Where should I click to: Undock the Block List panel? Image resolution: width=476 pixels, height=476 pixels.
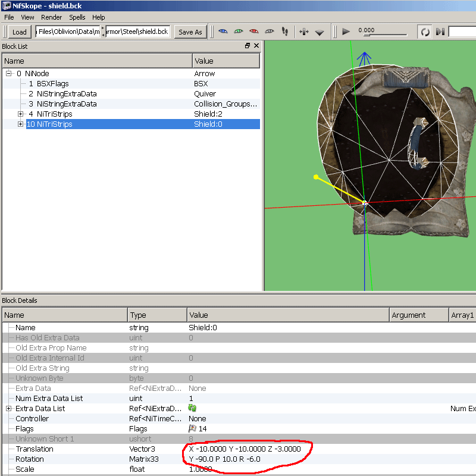248,46
